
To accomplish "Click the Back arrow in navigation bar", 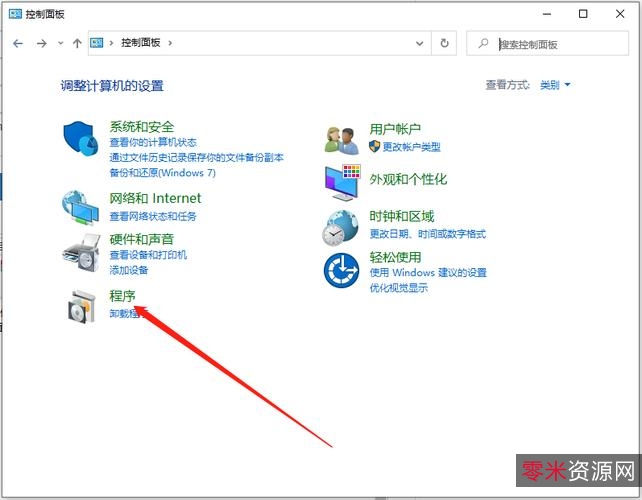I will click(18, 43).
